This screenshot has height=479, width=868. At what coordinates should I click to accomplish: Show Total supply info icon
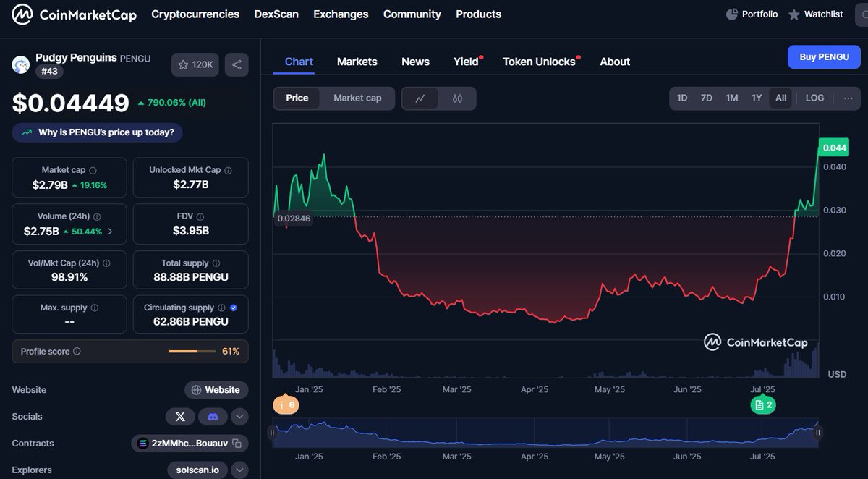(216, 263)
